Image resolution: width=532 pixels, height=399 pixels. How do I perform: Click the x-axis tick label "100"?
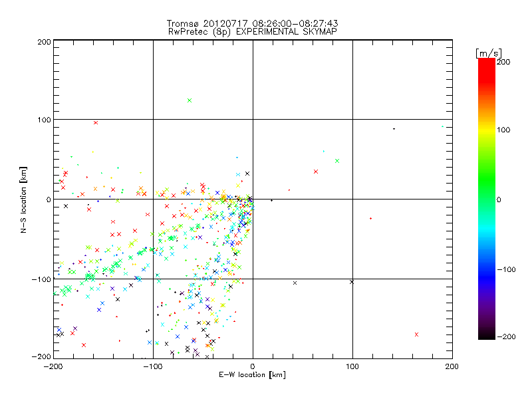352,367
